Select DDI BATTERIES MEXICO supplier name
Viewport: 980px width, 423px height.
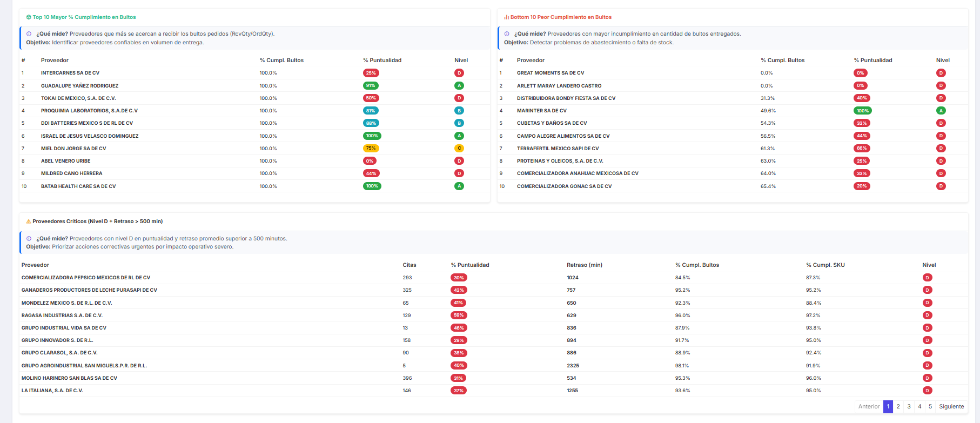pos(87,123)
